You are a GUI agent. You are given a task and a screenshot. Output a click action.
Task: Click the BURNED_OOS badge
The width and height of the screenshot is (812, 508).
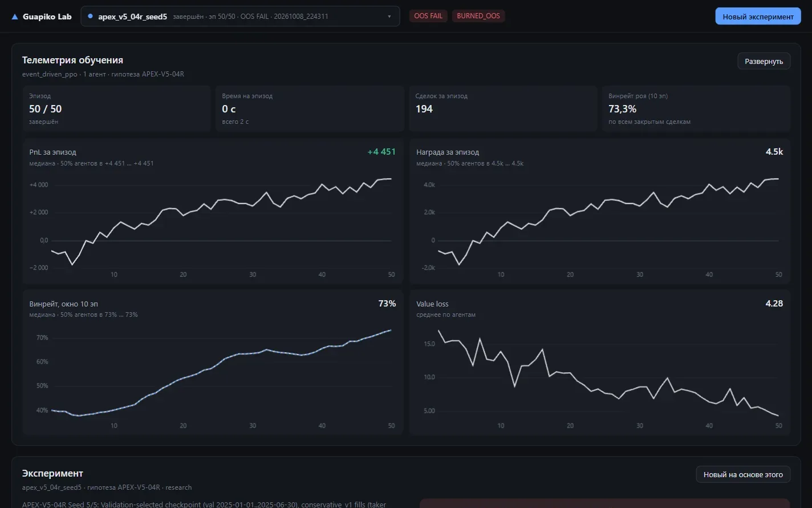coord(478,16)
